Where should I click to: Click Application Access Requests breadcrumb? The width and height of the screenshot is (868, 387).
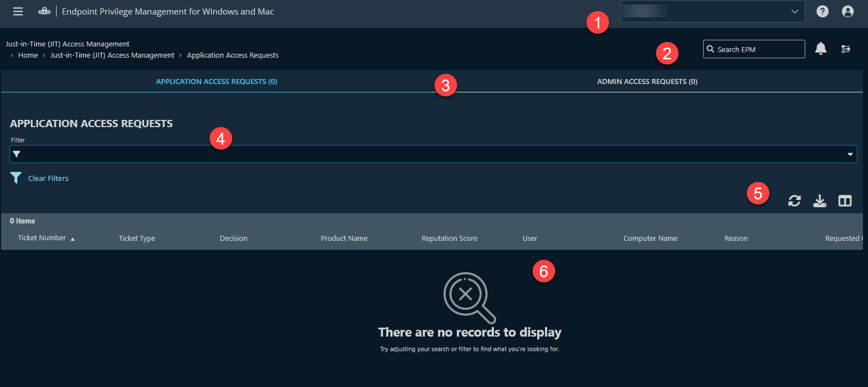(x=233, y=55)
